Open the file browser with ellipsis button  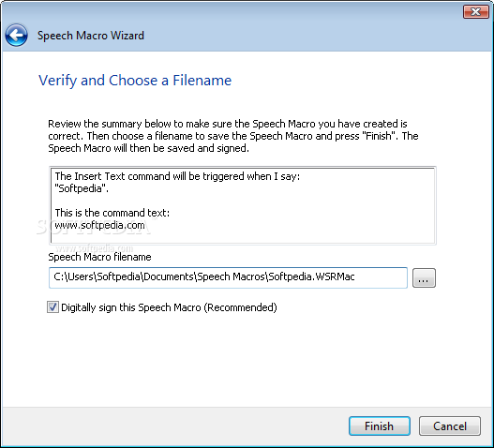[x=424, y=277]
